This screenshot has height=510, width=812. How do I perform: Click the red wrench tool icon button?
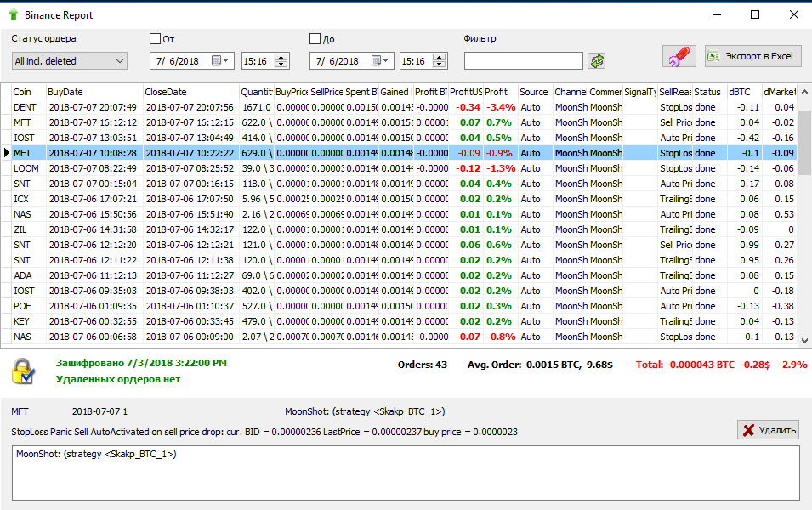679,56
